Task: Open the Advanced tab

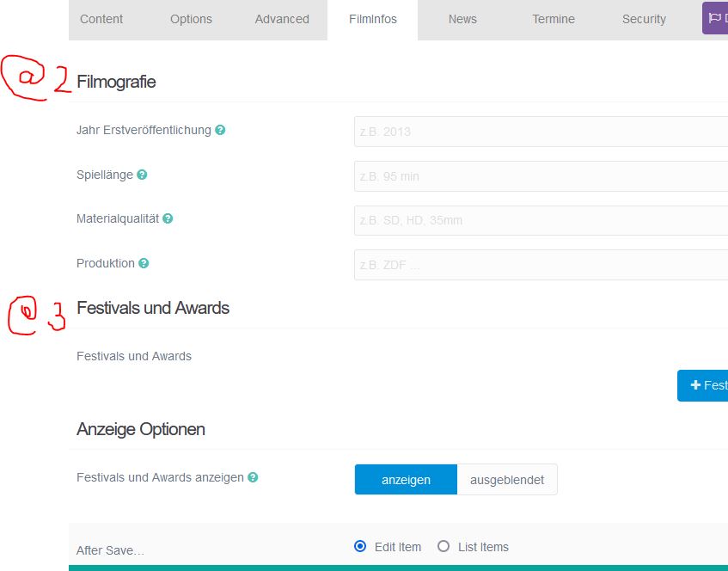Action: point(282,19)
